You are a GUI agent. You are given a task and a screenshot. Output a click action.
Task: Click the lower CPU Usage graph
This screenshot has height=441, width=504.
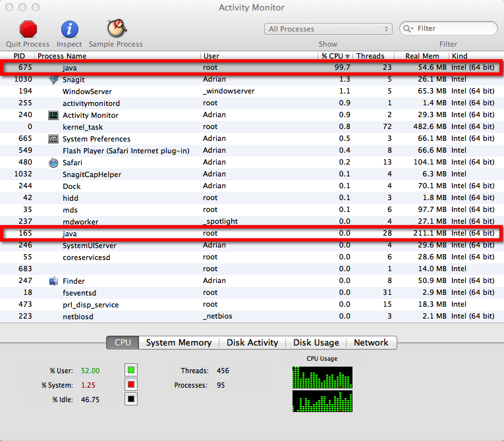322,401
